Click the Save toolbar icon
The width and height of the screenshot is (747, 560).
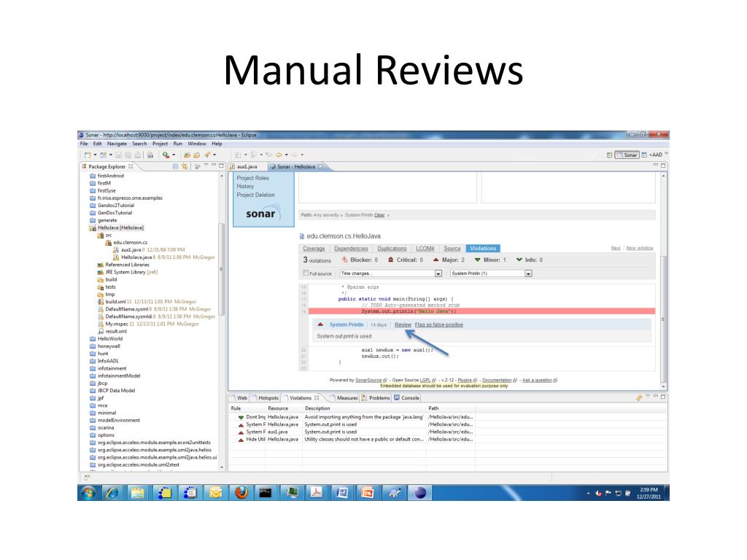coord(119,155)
